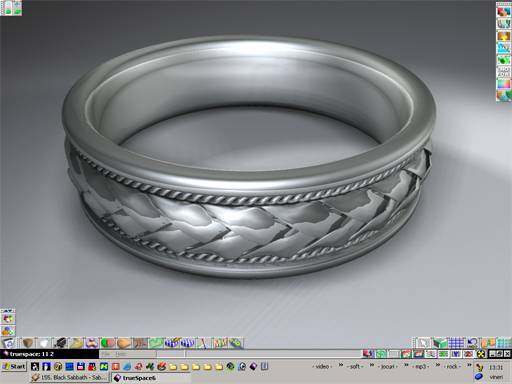Open the video toolbar link
The image size is (512, 384).
[322, 366]
